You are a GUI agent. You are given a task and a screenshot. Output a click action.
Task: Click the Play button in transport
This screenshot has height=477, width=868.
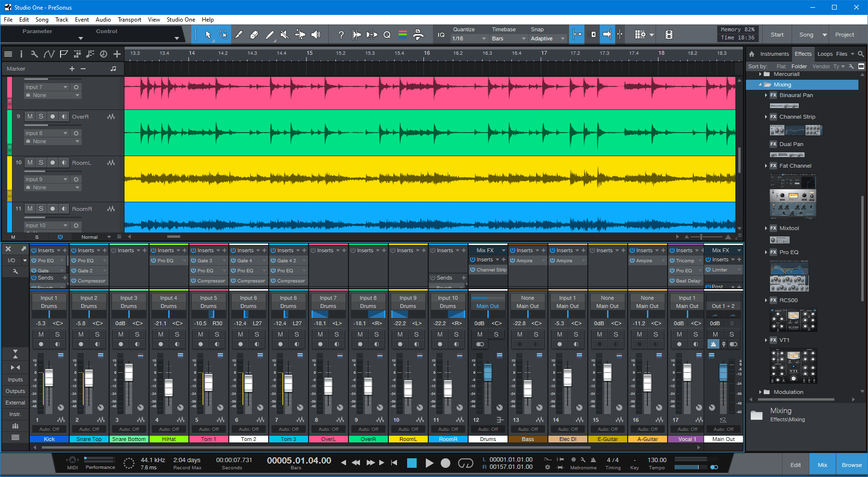tap(429, 463)
